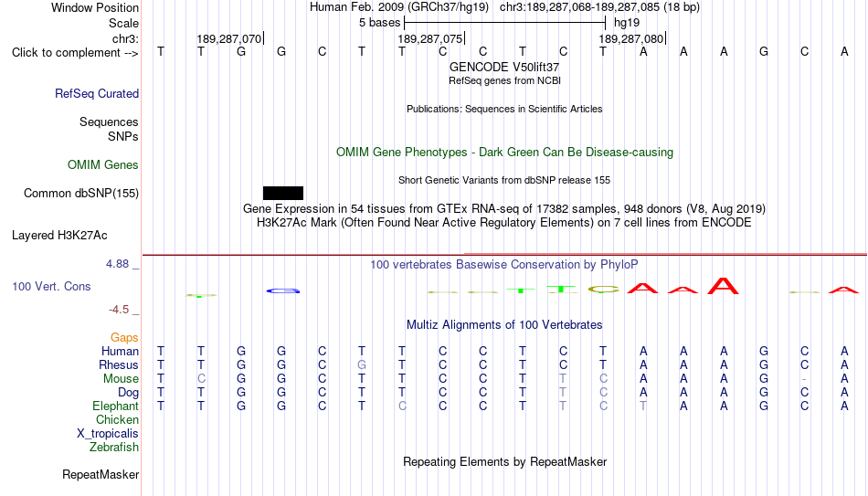Click the OMIM Gene Phenotypes title
This screenshot has width=868, height=496.
click(x=505, y=153)
